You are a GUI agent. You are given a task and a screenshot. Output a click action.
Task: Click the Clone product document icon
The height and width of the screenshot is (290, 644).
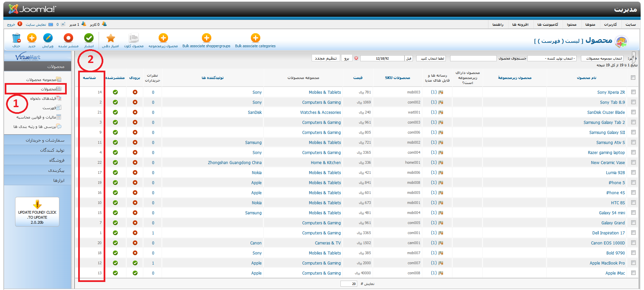point(133,39)
